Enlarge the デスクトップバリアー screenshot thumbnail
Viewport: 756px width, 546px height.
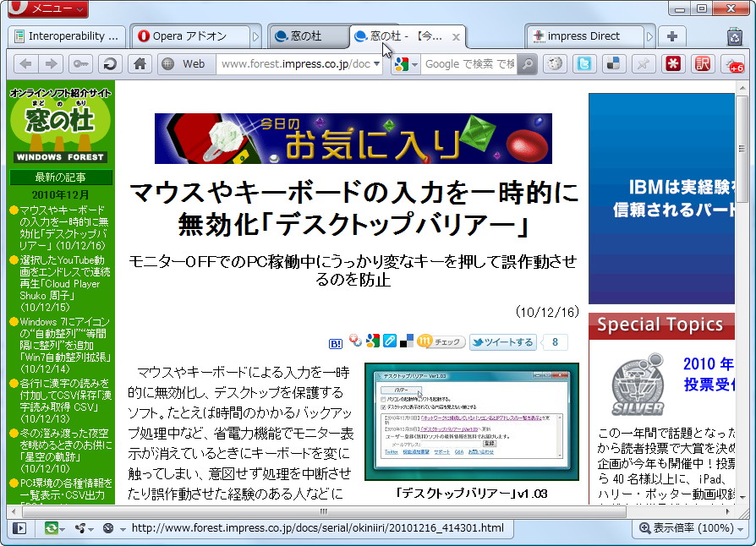click(x=472, y=422)
